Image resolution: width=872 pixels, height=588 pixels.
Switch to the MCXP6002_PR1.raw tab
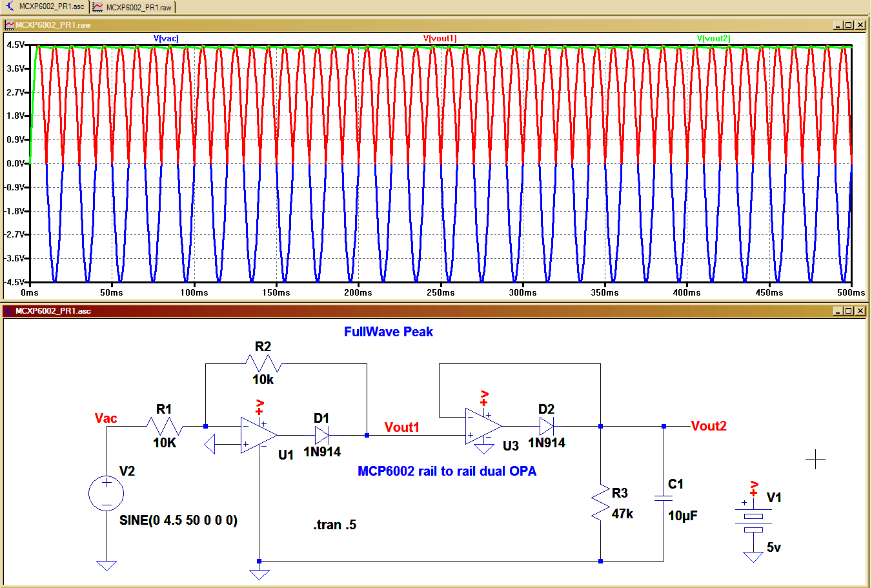tap(132, 7)
